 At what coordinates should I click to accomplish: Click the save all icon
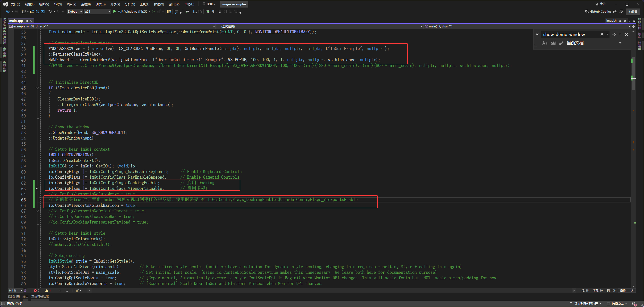43,11
